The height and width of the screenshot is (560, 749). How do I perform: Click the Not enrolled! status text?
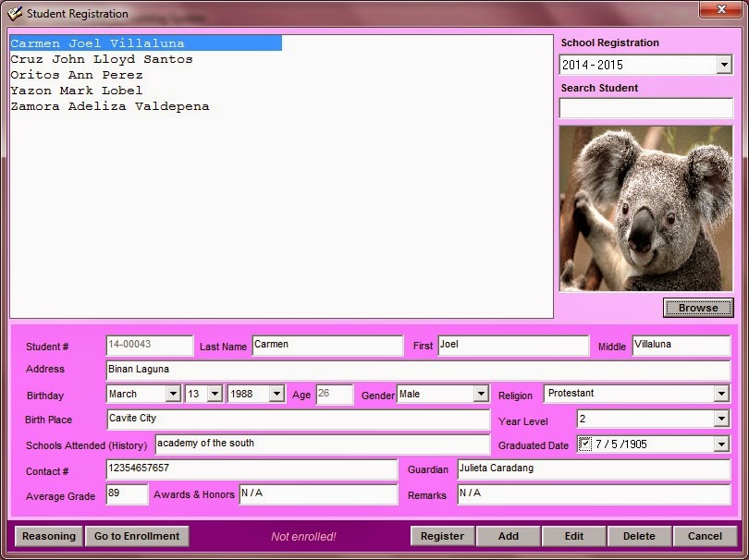coord(303,537)
